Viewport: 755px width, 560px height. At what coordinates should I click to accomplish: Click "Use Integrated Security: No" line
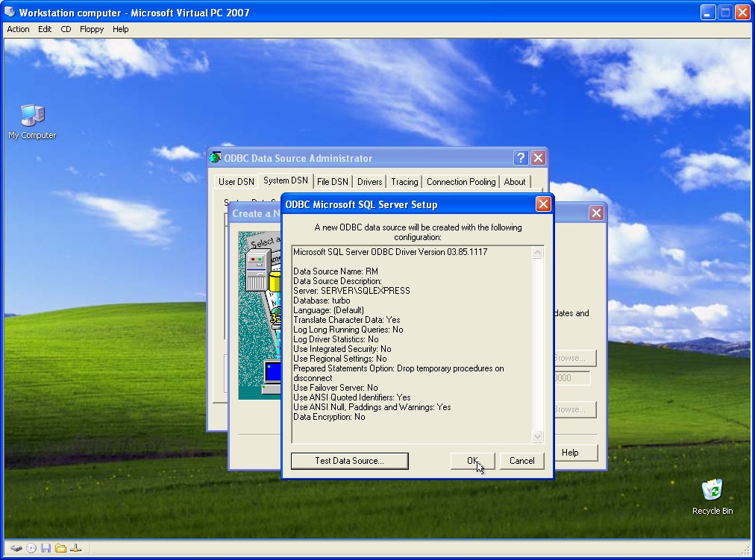pyautogui.click(x=342, y=349)
